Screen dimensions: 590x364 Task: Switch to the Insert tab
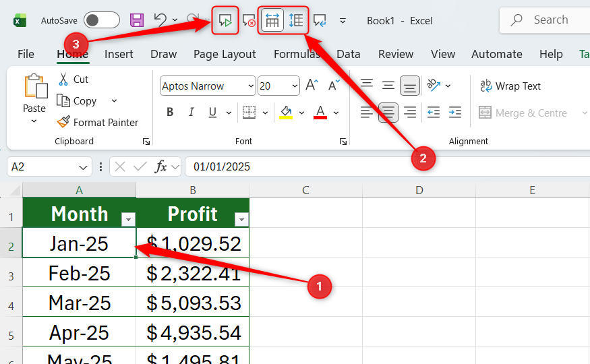click(x=119, y=54)
